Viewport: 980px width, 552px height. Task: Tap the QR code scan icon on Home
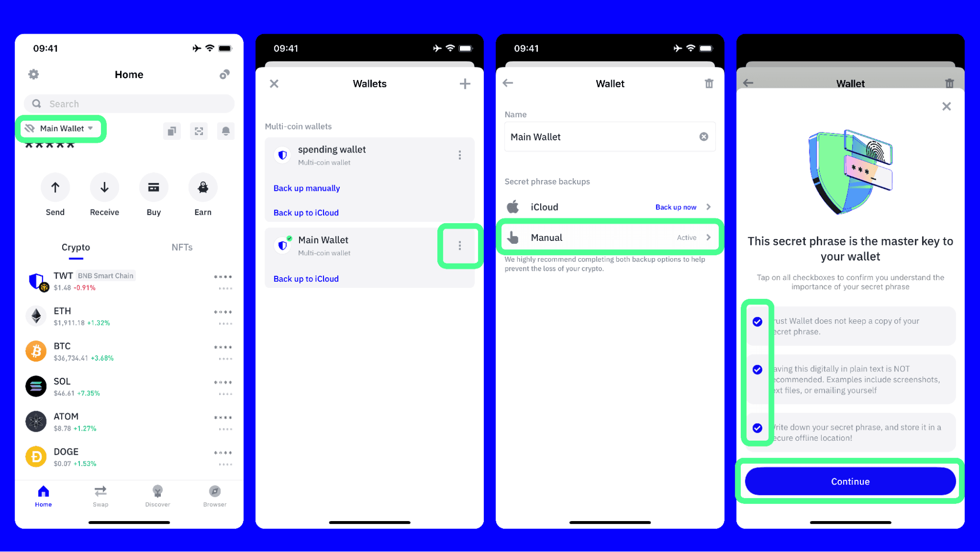[x=200, y=131]
